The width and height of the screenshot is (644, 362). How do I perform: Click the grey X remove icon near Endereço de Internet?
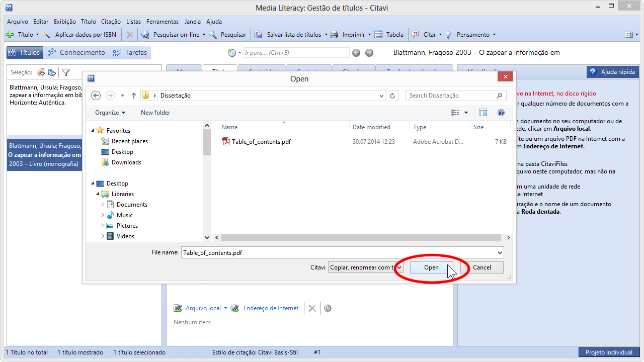point(312,308)
